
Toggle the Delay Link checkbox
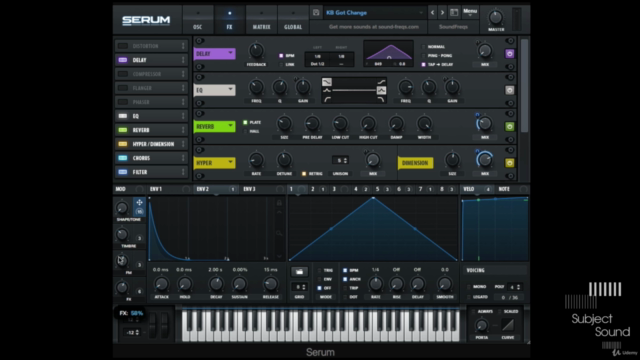tap(281, 64)
